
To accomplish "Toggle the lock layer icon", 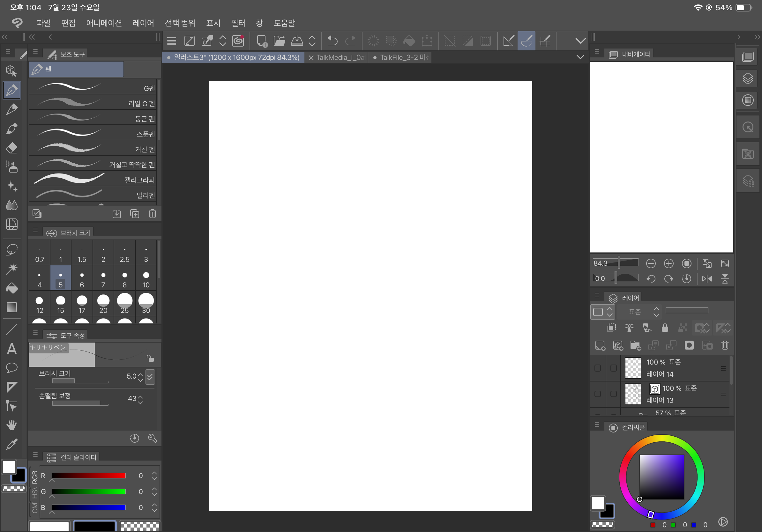I will pos(665,328).
